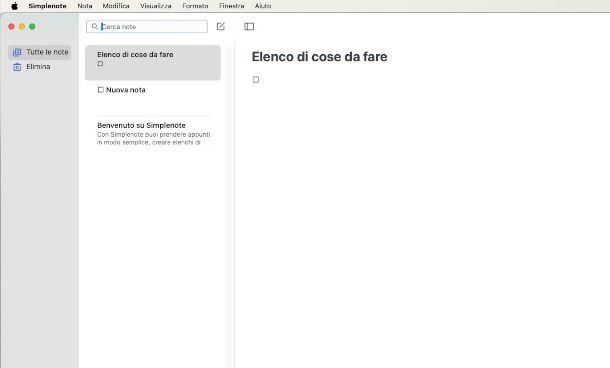Viewport: 610px width, 368px height.
Task: Click the checkbox preview under Elenco list entry
Action: point(100,63)
